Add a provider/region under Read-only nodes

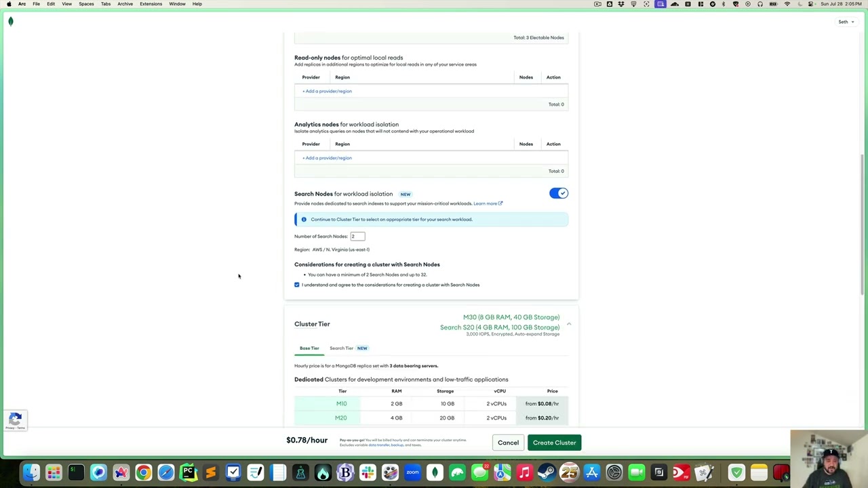point(327,91)
